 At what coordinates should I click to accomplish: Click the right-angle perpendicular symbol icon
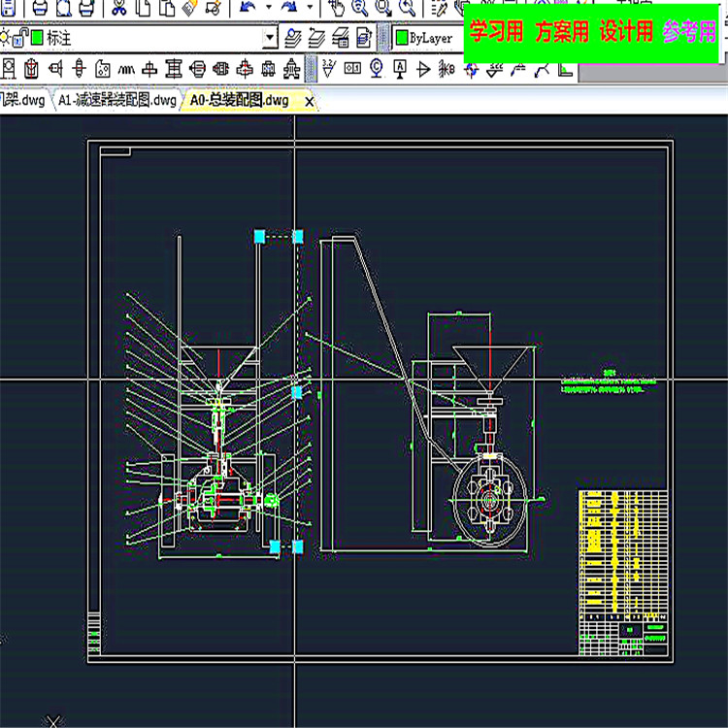(565, 70)
